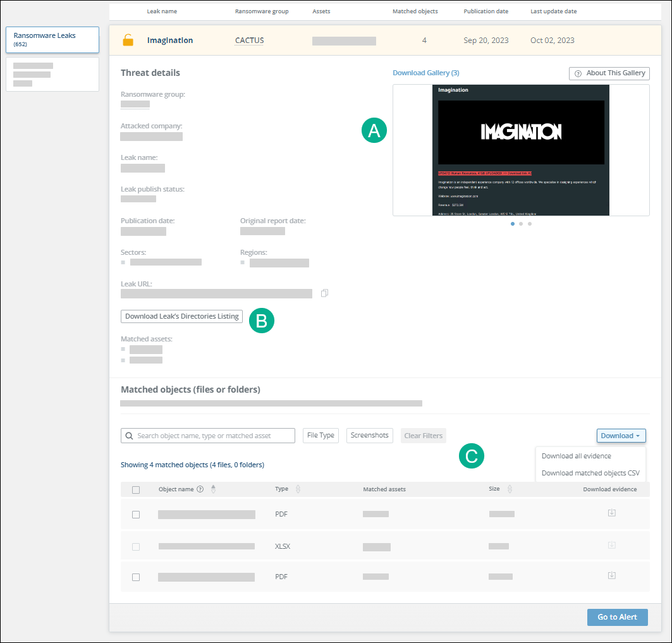The height and width of the screenshot is (643, 672).
Task: Sort table by Type column arrows
Action: coord(298,489)
